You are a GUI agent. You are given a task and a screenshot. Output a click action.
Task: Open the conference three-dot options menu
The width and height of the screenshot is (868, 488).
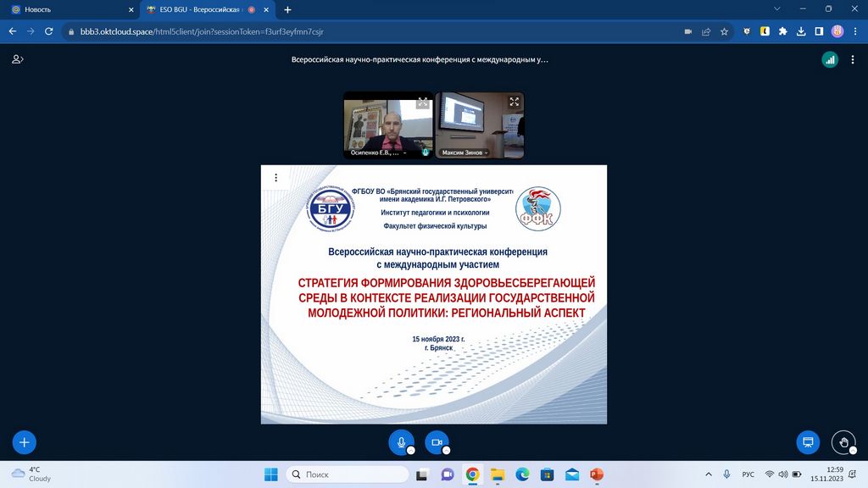853,59
